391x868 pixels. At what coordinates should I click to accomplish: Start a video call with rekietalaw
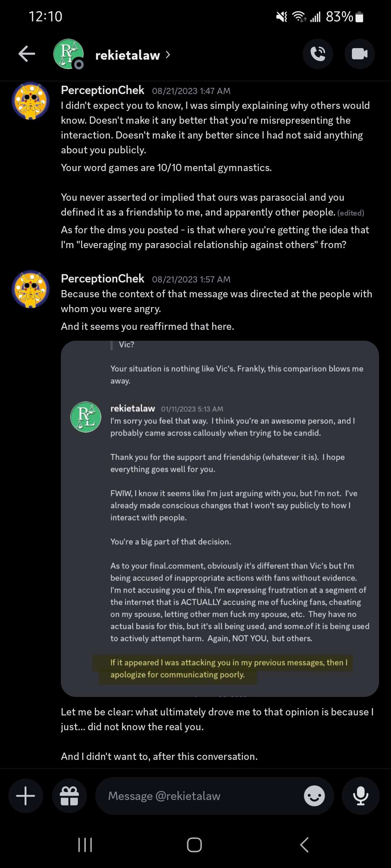[x=360, y=54]
